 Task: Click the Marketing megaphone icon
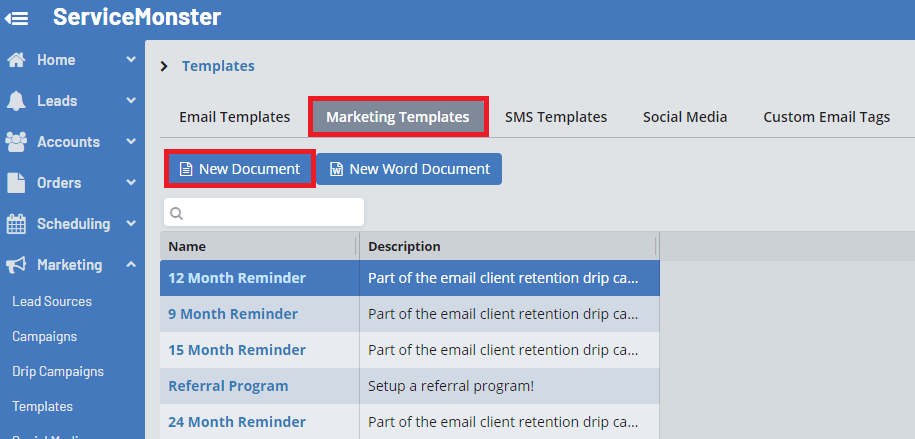click(16, 265)
